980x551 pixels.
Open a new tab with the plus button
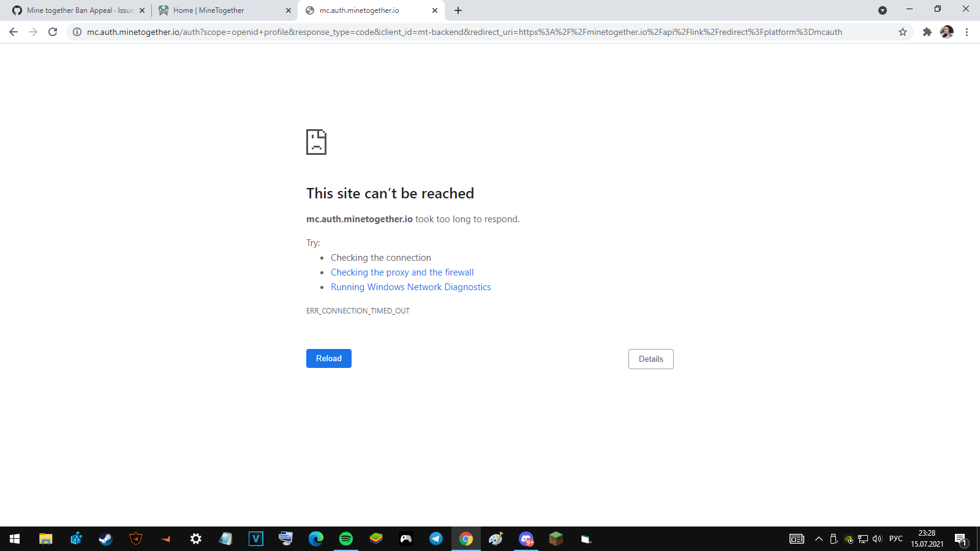pos(458,10)
